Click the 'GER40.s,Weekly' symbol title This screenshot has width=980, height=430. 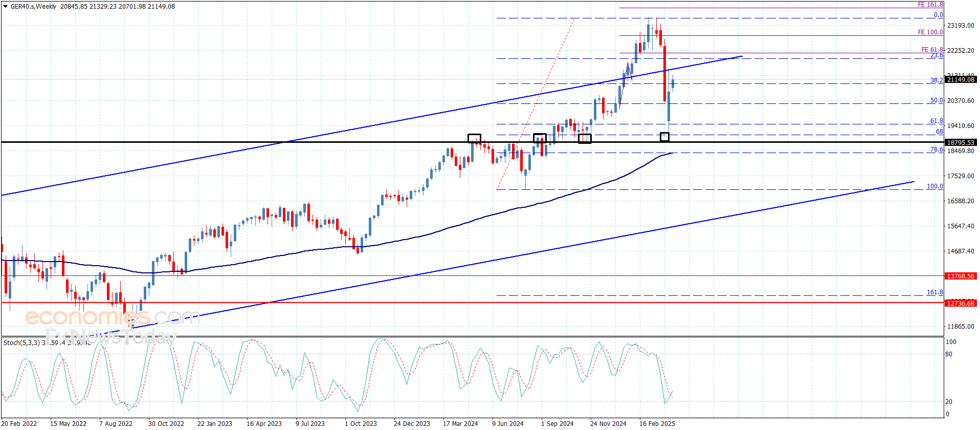click(x=34, y=7)
